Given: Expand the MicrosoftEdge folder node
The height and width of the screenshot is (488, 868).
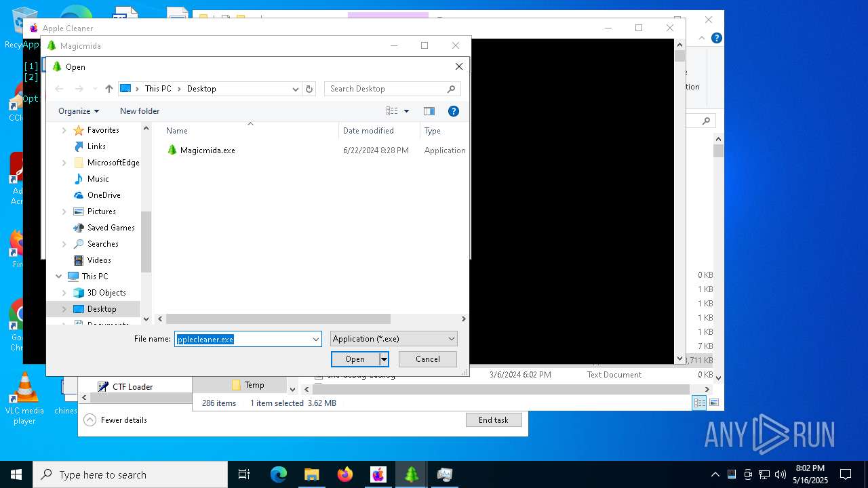Looking at the screenshot, I should [x=64, y=163].
